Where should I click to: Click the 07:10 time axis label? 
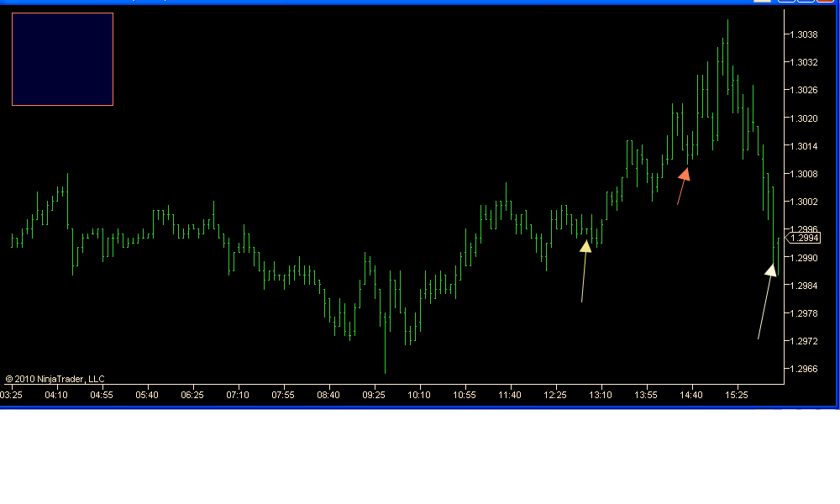pos(238,396)
